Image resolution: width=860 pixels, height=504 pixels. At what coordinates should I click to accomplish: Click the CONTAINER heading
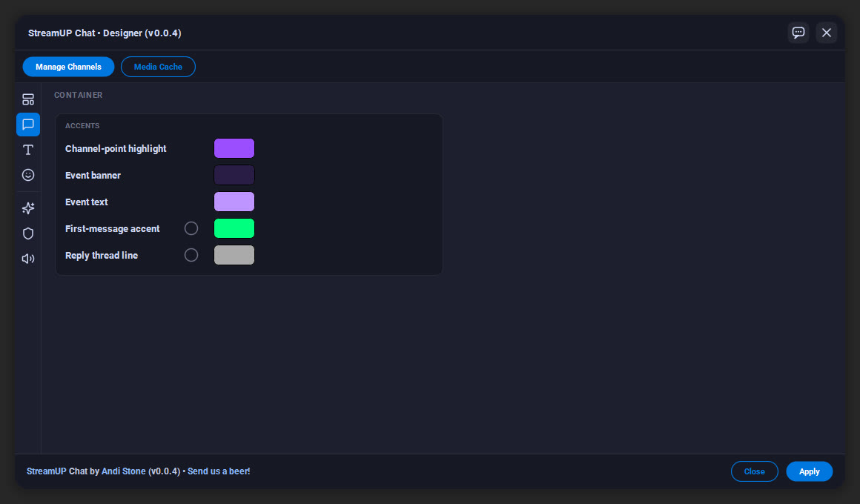point(79,95)
